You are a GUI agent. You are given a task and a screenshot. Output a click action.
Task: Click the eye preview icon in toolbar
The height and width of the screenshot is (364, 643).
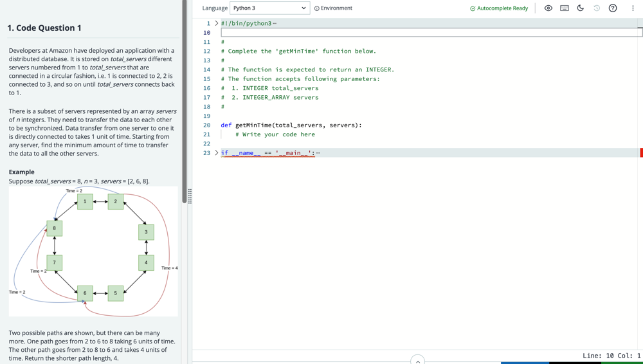coord(548,8)
